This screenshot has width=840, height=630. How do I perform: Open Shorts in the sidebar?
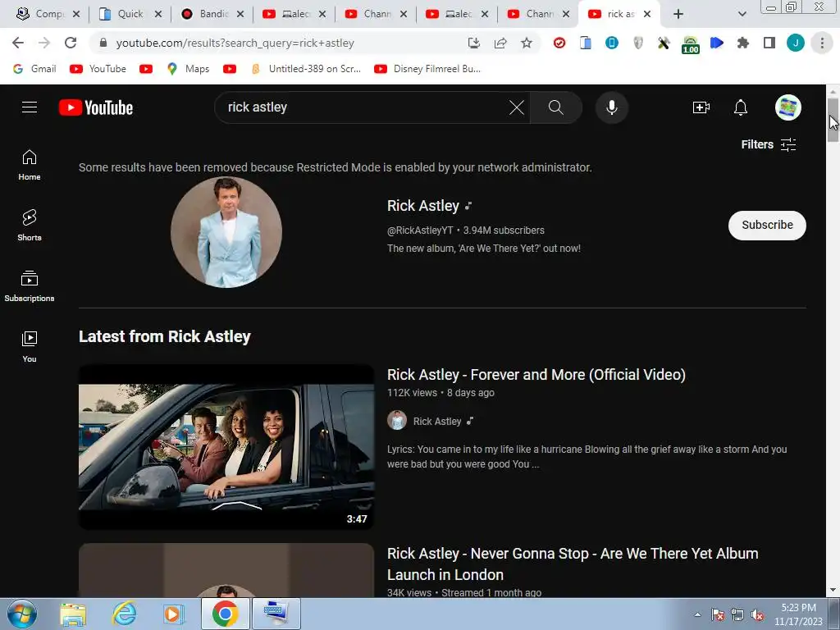pyautogui.click(x=30, y=225)
